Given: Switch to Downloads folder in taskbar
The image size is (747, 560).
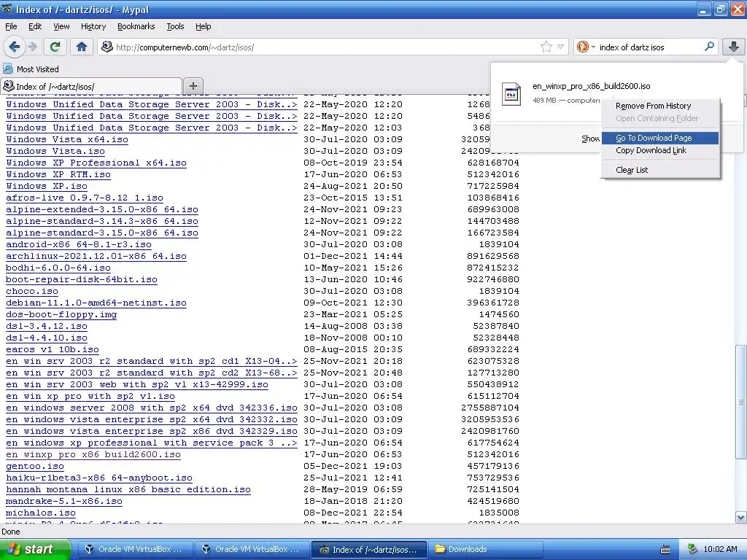Looking at the screenshot, I should click(485, 549).
